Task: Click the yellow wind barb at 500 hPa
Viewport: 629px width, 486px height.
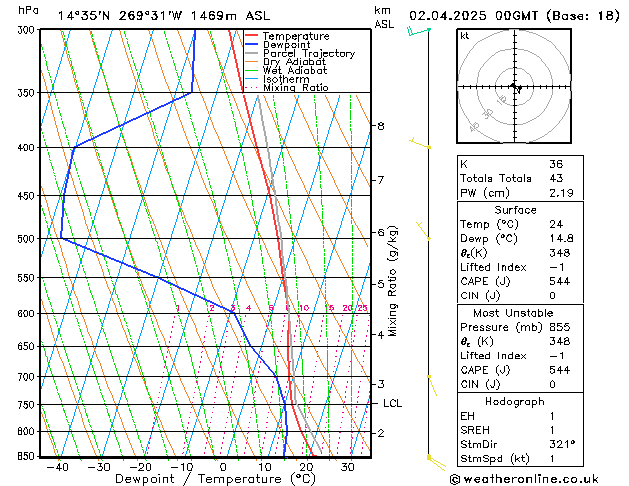Action: pos(424,231)
